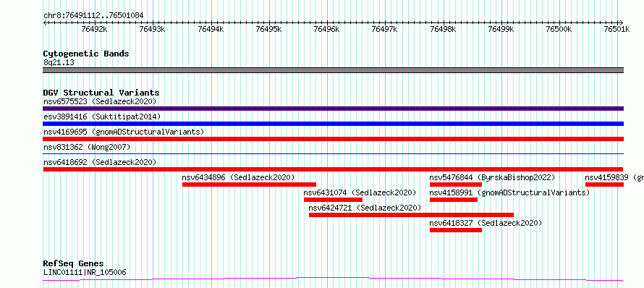Click the DGV Structural Variants track title

pyautogui.click(x=101, y=93)
